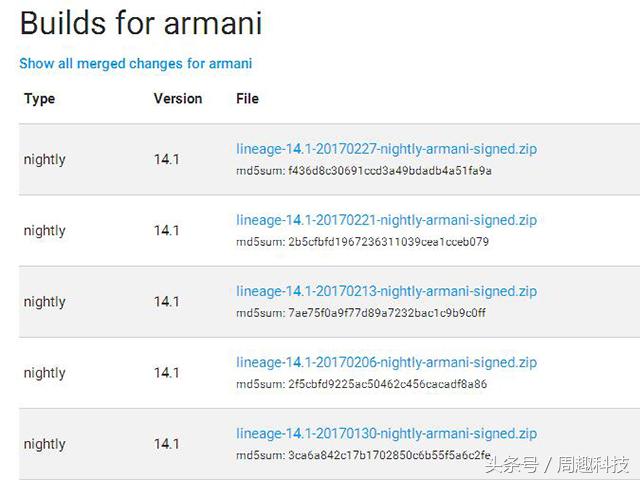640x480 pixels.
Task: Click version 14.1 cell in 20170221 build row
Action: pos(166,230)
